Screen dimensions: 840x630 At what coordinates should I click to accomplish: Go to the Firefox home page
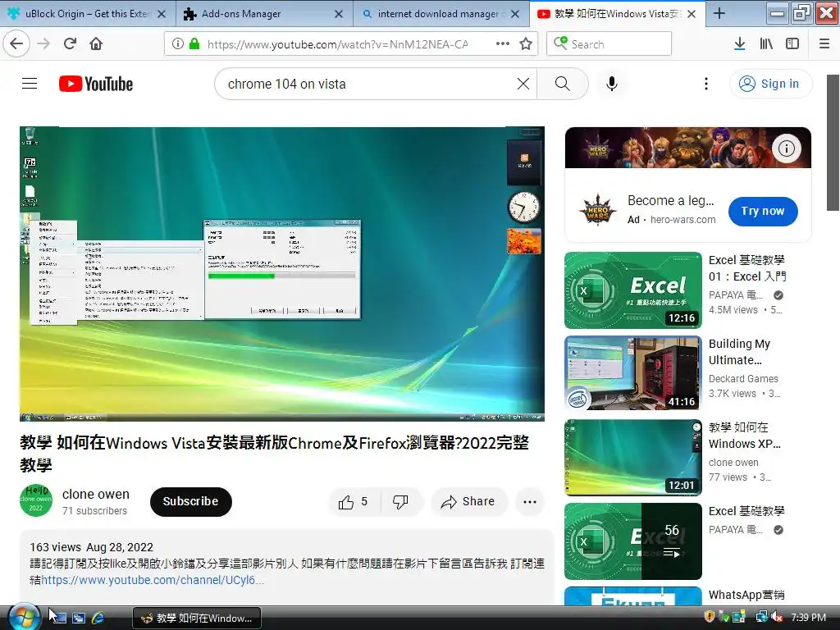(96, 44)
